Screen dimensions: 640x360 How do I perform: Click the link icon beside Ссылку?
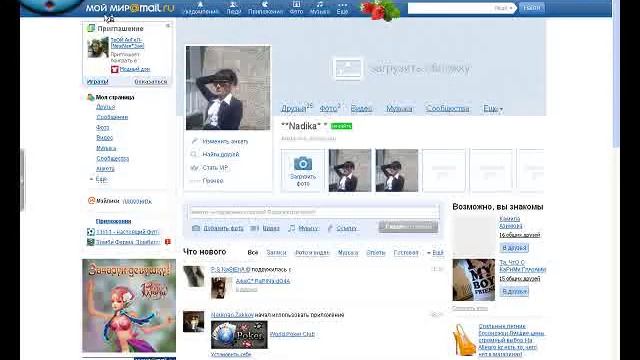tap(330, 228)
